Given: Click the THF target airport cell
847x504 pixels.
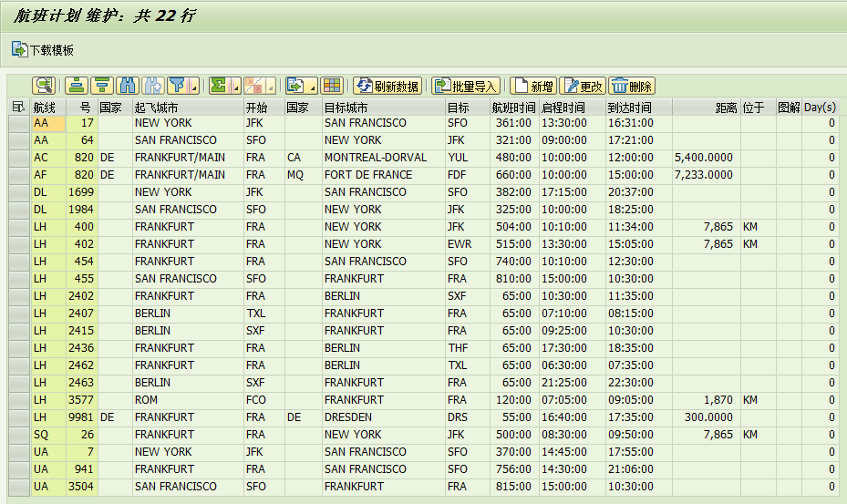Looking at the screenshot, I should (467, 348).
